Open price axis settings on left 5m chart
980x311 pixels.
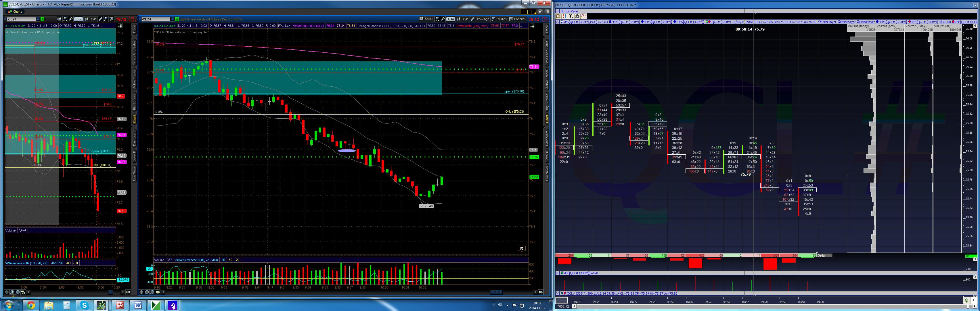point(119,26)
